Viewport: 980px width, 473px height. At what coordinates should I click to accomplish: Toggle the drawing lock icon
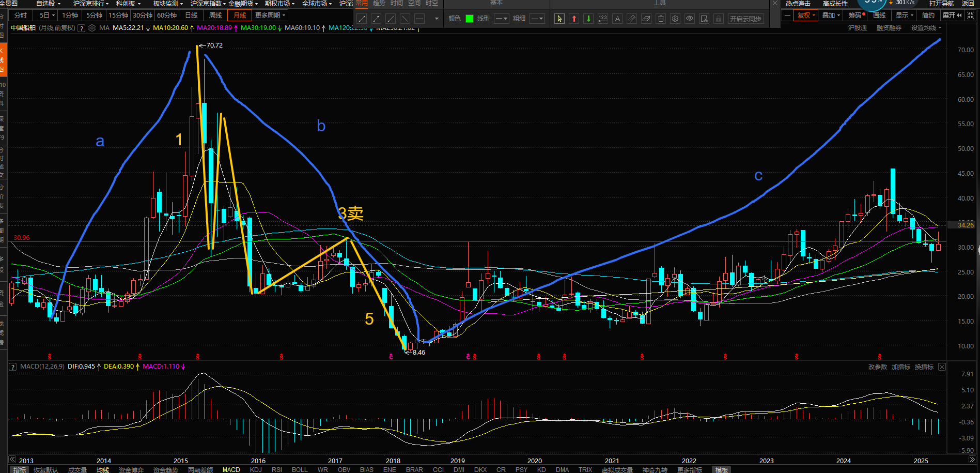(718, 19)
